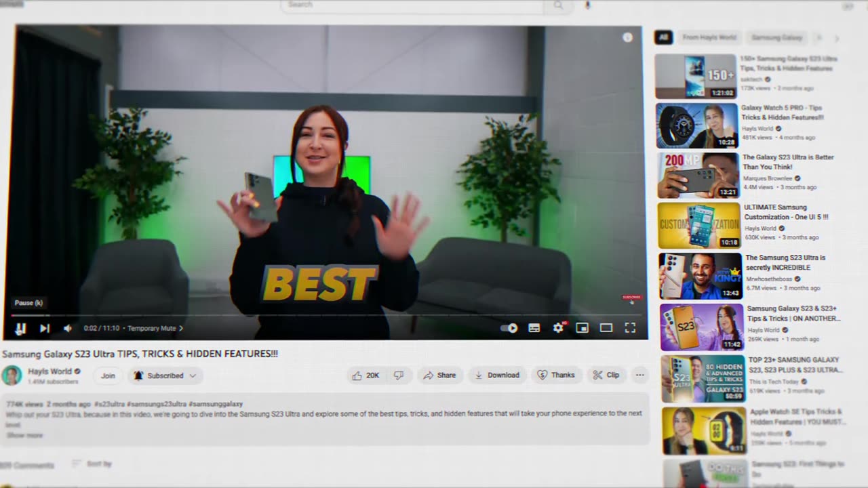
Task: Click the search magnifier button
Action: tap(558, 5)
